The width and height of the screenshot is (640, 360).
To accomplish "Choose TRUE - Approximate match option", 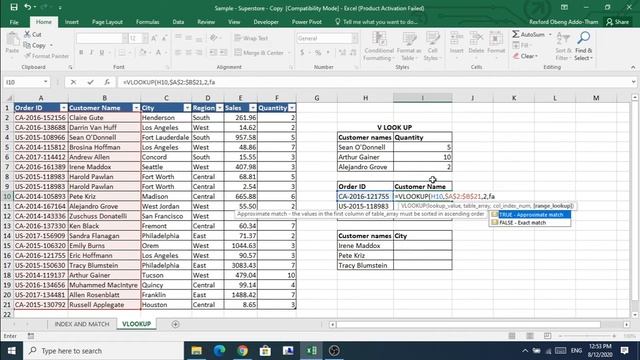I will [530, 215].
